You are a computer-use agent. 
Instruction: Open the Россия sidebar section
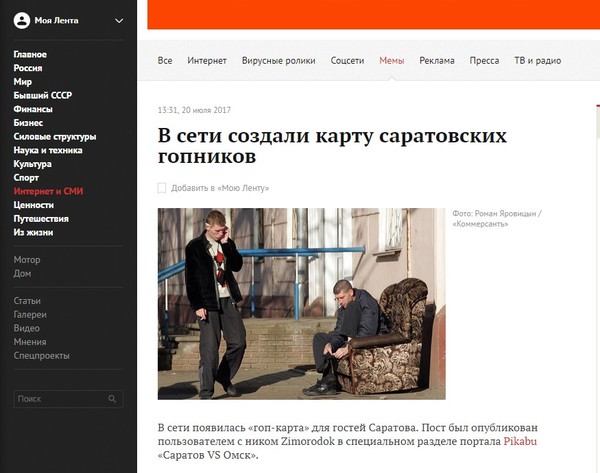[28, 68]
